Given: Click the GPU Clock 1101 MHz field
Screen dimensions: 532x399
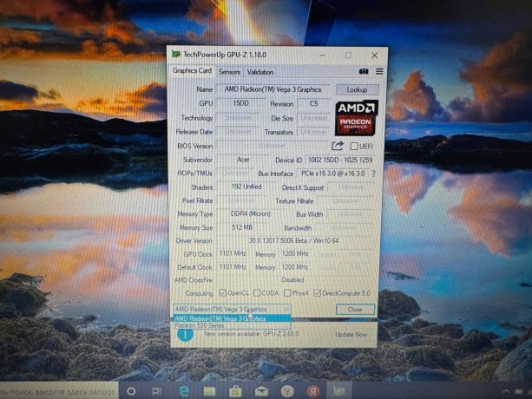Looking at the screenshot, I should (x=233, y=253).
